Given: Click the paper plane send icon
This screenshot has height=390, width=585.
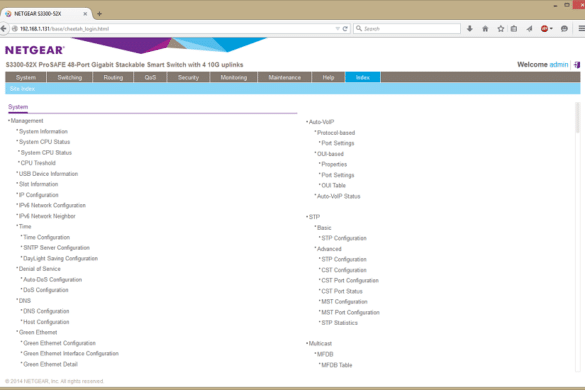Looking at the screenshot, I should pyautogui.click(x=529, y=29).
